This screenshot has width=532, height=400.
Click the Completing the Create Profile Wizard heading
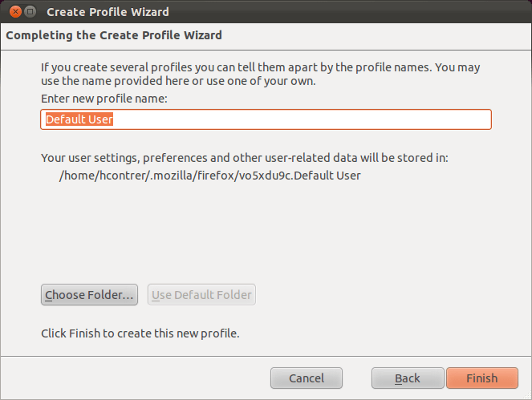pyautogui.click(x=114, y=35)
